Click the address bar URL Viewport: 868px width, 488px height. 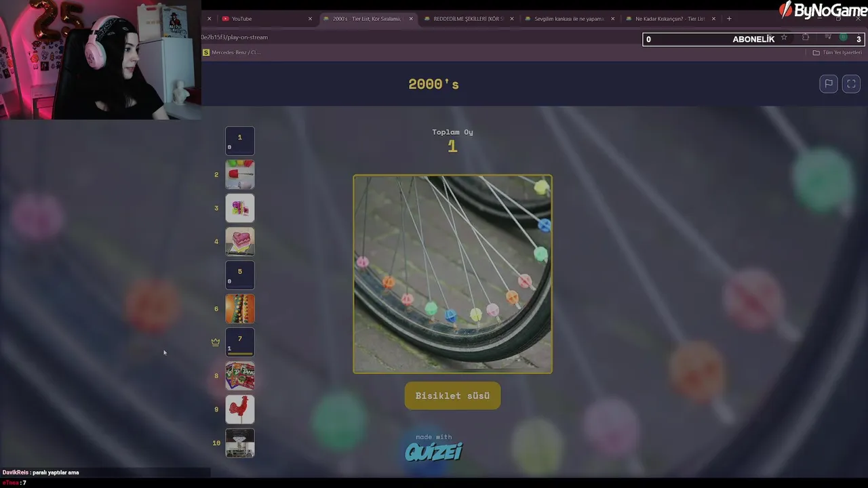(235, 37)
